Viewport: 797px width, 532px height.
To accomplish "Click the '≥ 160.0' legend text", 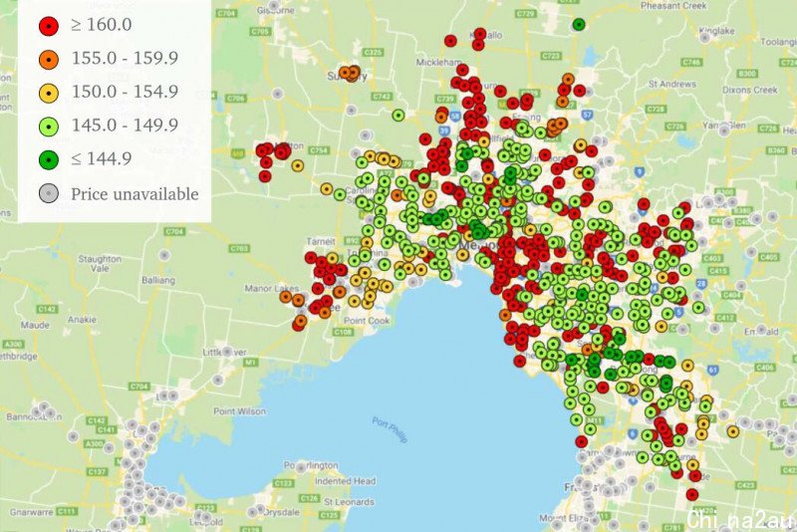I will [102, 24].
